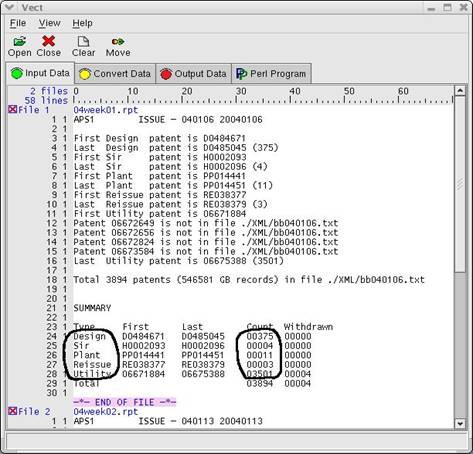Switch to the Convert Data tab
This screenshot has height=454, width=473.
tap(115, 74)
